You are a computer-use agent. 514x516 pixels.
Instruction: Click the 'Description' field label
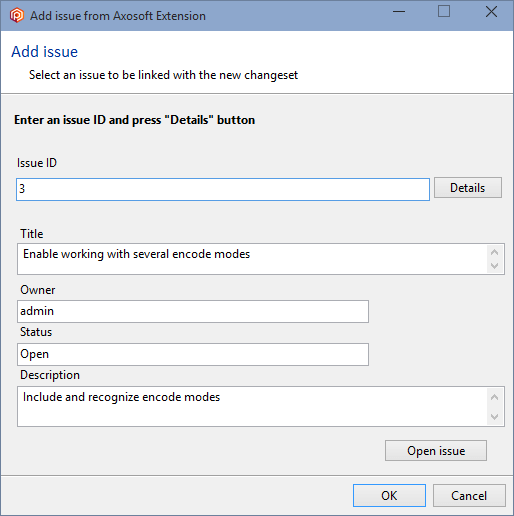pos(50,375)
